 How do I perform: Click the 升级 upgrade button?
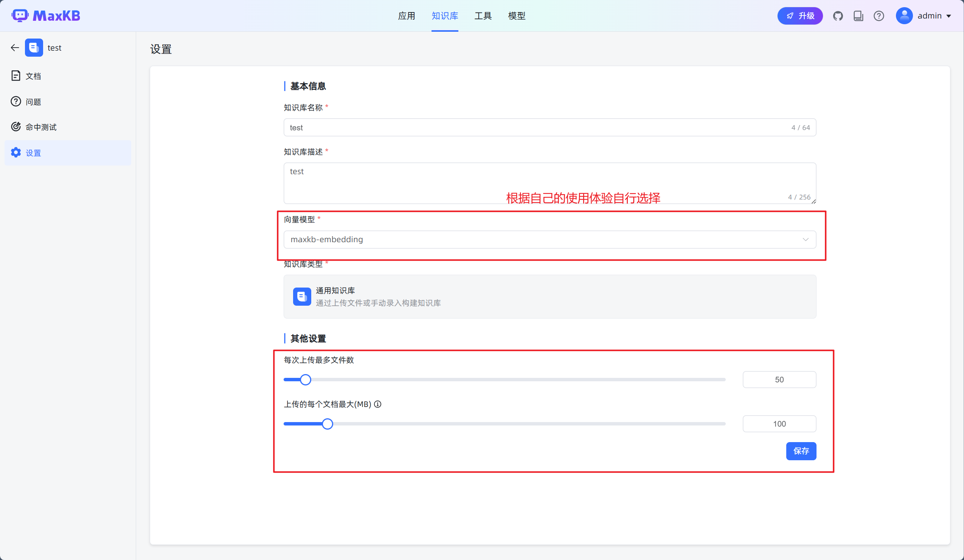799,16
